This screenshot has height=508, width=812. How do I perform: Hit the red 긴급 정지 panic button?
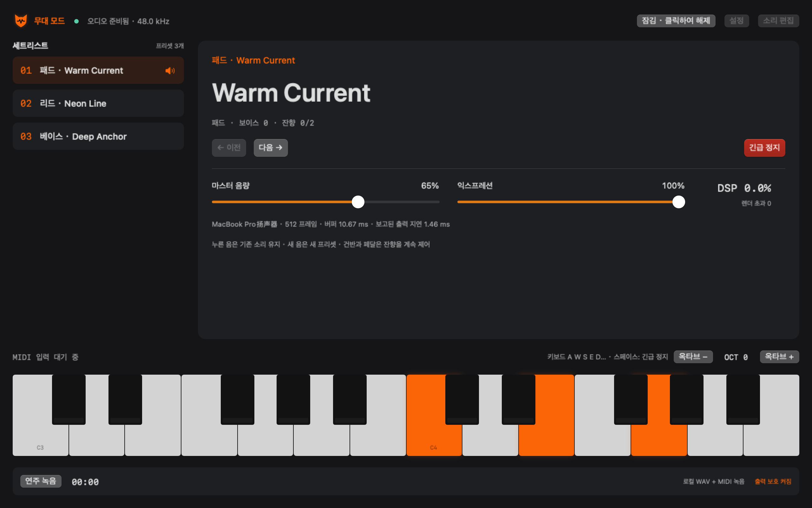764,148
